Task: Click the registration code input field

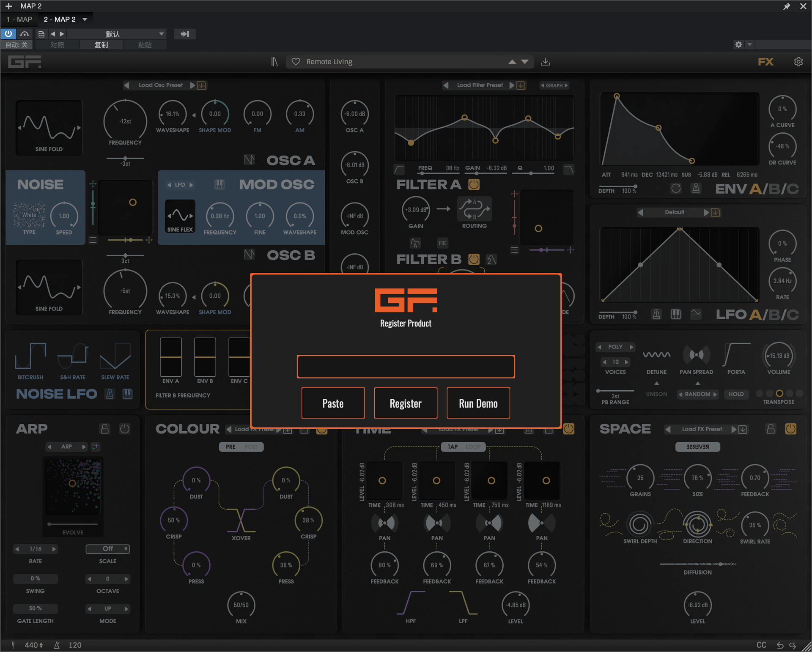Action: click(406, 367)
